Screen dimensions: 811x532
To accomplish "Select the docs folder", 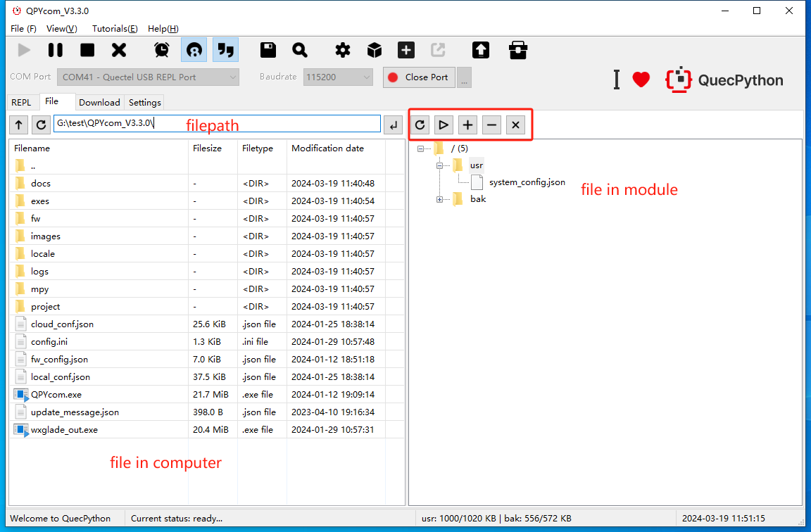I will tap(207, 184).
